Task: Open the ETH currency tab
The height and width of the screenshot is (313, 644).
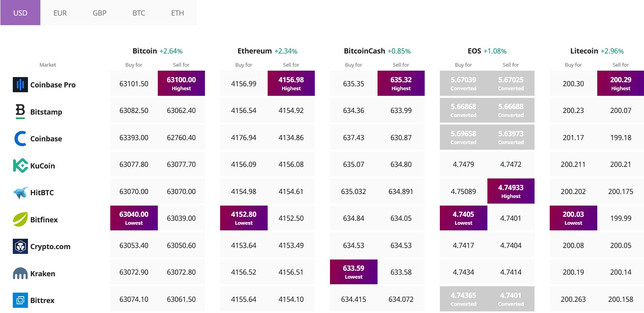Action: [x=177, y=13]
